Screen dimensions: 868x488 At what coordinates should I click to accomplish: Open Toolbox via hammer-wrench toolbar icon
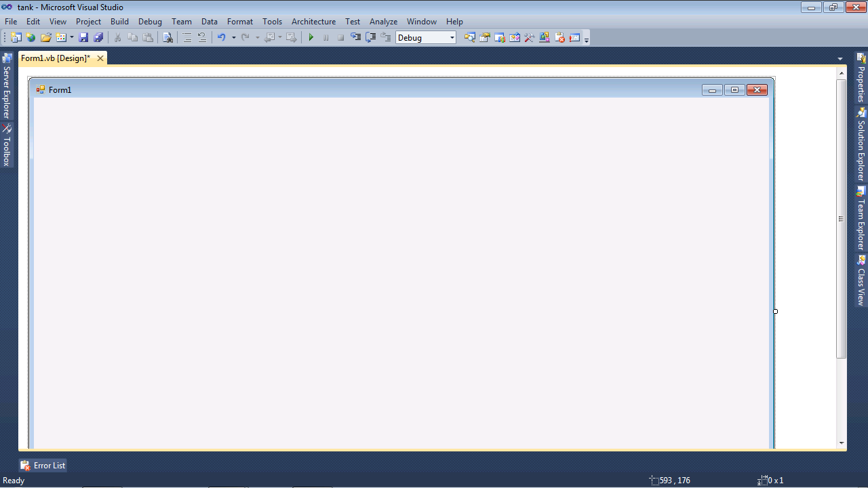pyautogui.click(x=530, y=38)
